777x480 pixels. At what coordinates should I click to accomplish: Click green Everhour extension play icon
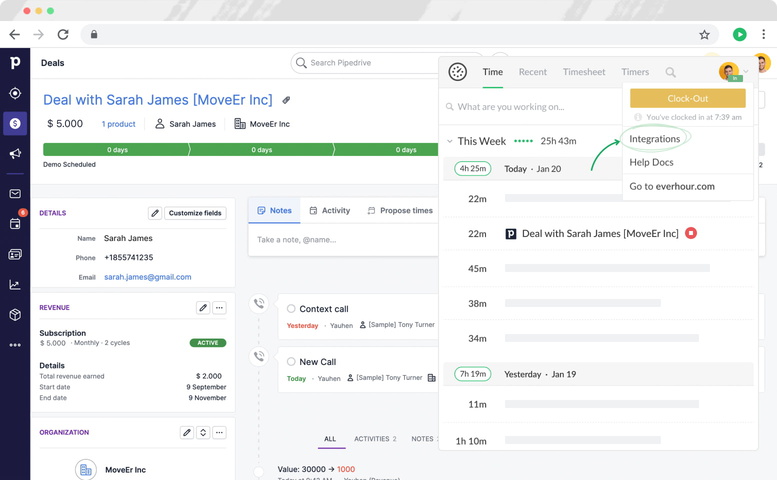point(739,34)
